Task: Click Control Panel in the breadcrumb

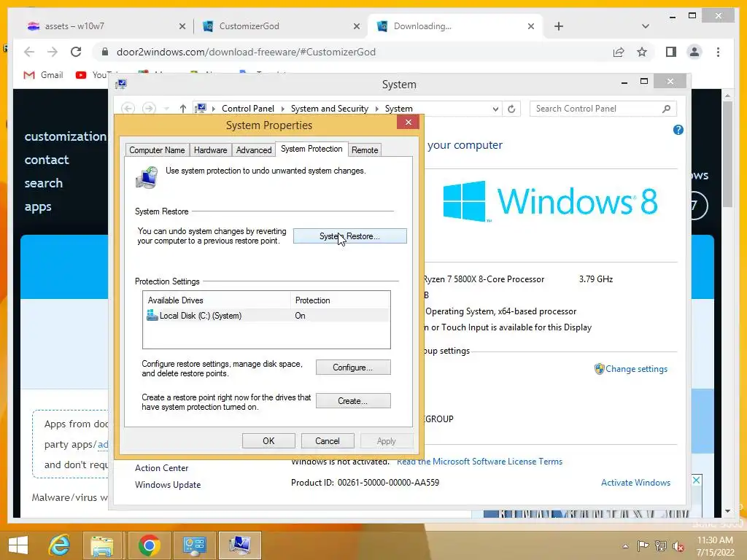Action: pos(248,109)
